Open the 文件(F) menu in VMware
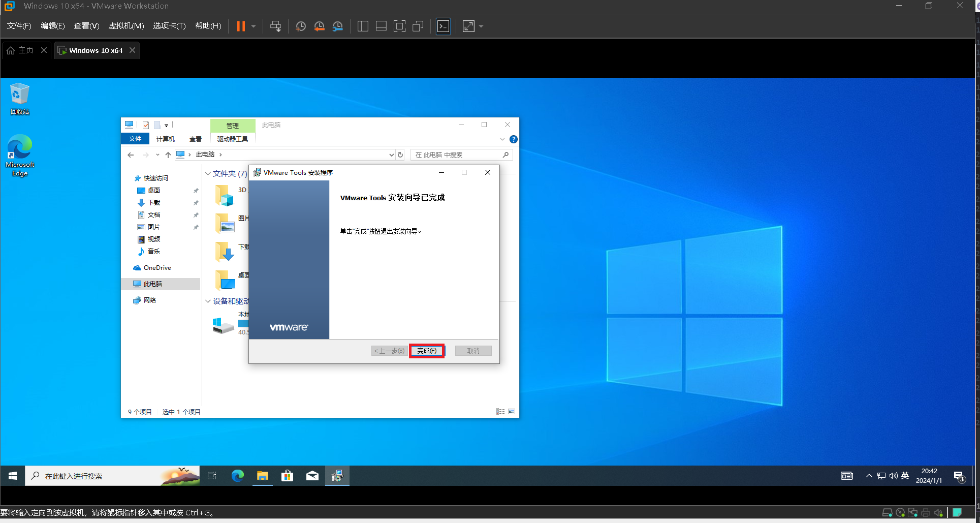Viewport: 980px width, 523px height. point(19,26)
